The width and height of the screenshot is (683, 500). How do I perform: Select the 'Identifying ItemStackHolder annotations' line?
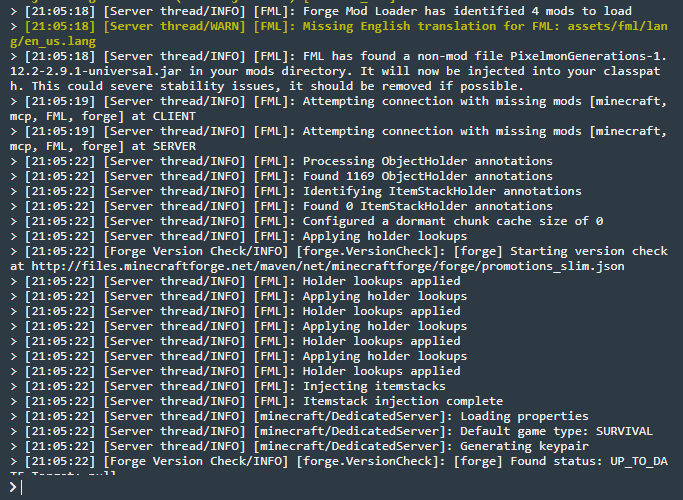coord(295,191)
